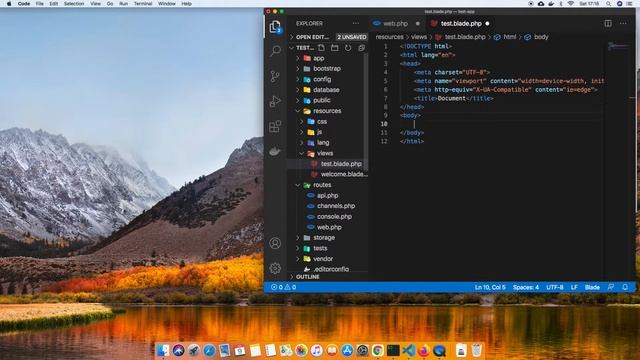Click the html breadcrumb segment
Image resolution: width=640 pixels, height=360 pixels.
tap(509, 37)
